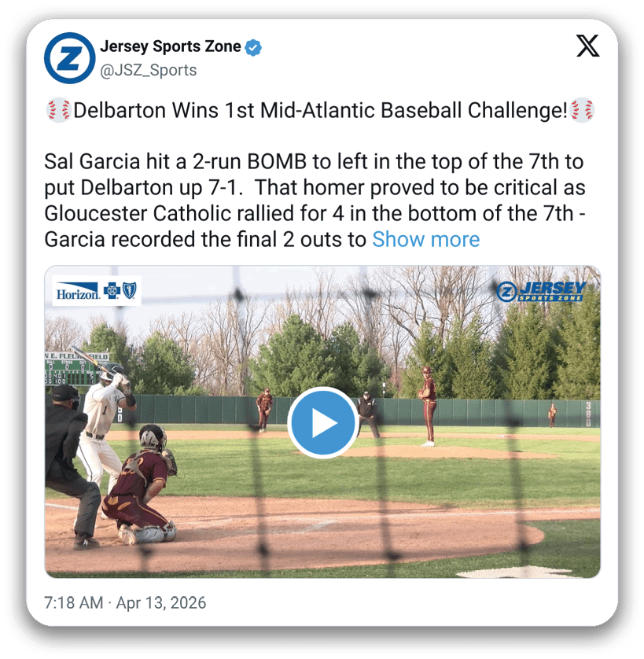
Task: Click the Horizon sponsor logo in video
Action: [x=77, y=293]
